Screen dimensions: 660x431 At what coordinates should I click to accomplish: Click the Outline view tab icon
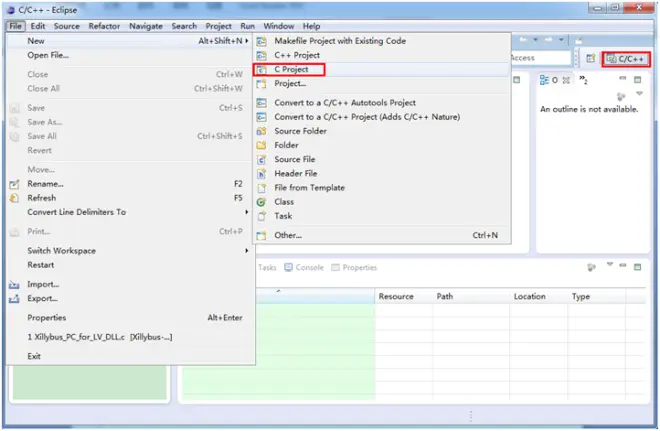tap(544, 80)
